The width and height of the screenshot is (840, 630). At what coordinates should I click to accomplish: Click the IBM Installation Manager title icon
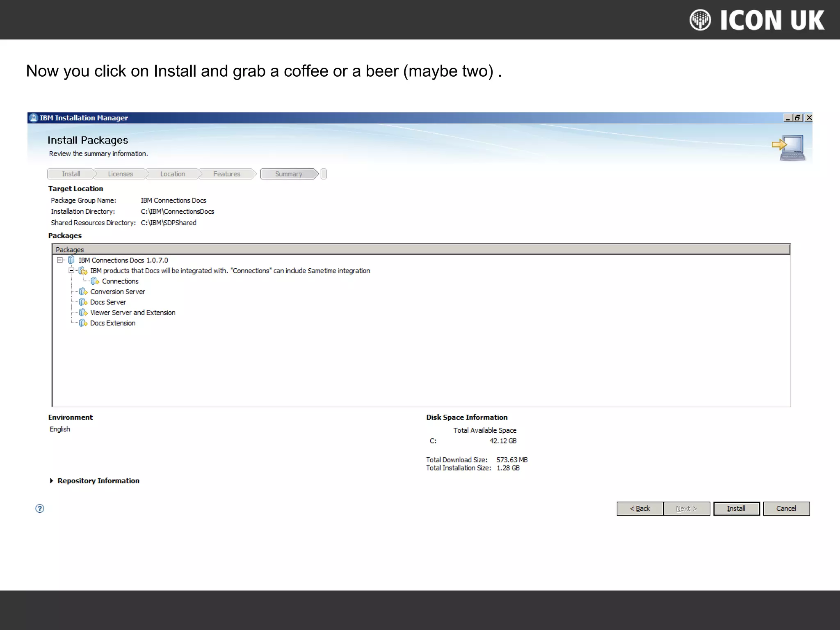coord(34,118)
